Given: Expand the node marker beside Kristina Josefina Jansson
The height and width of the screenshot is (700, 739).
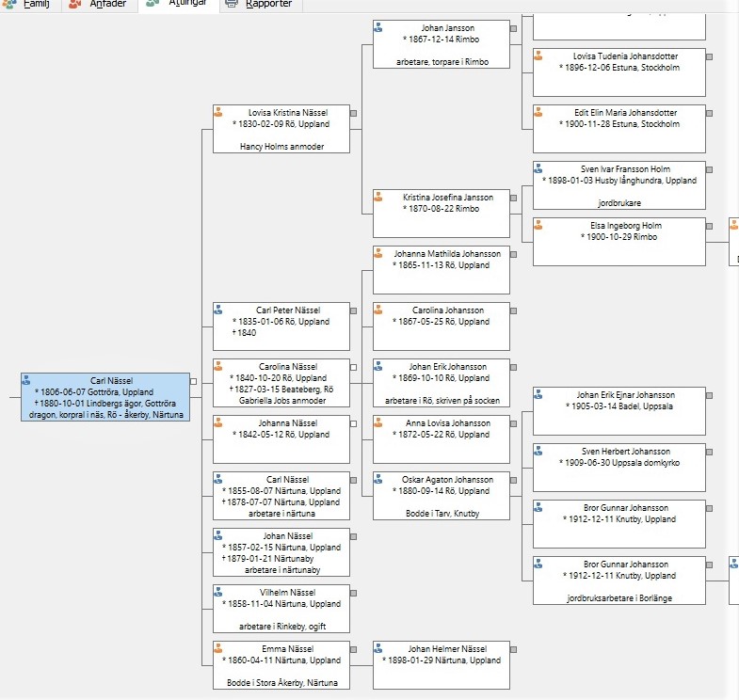Looking at the screenshot, I should click(x=513, y=198).
